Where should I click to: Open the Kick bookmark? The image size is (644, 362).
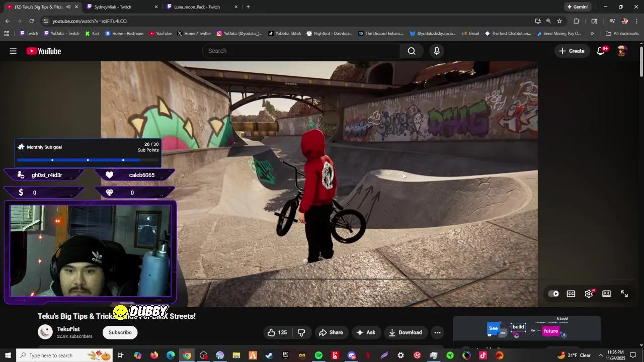click(x=92, y=34)
